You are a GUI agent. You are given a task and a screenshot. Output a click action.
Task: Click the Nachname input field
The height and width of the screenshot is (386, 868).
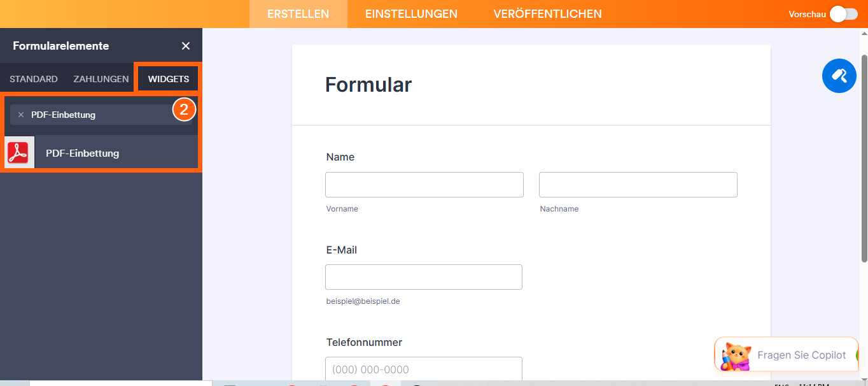[638, 184]
